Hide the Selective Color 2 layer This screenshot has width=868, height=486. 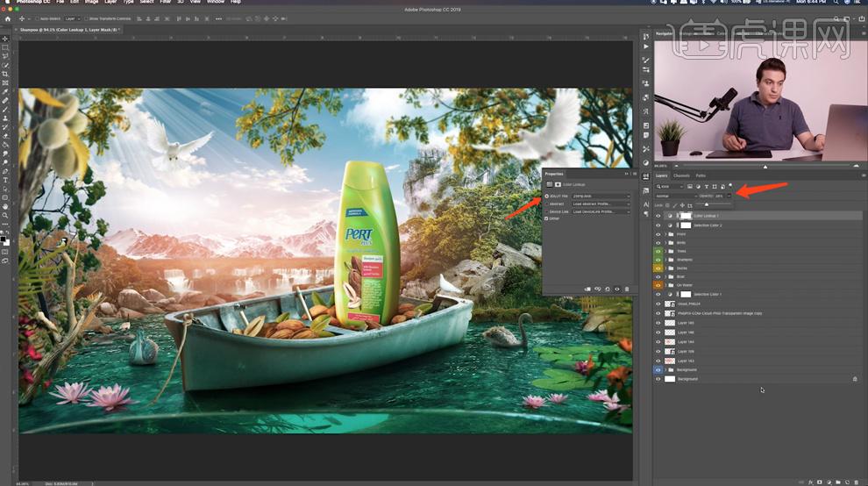tap(658, 225)
